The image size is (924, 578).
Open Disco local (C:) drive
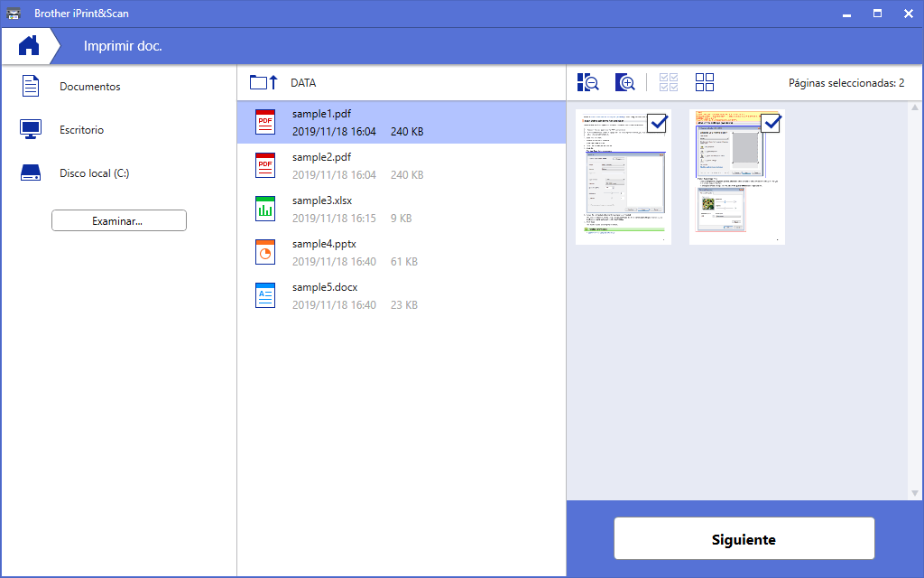click(x=94, y=173)
